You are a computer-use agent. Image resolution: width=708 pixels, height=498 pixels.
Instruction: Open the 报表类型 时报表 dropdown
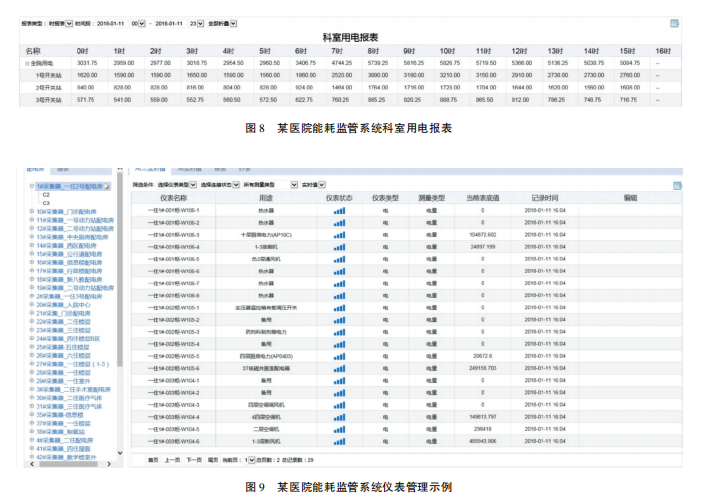point(69,21)
